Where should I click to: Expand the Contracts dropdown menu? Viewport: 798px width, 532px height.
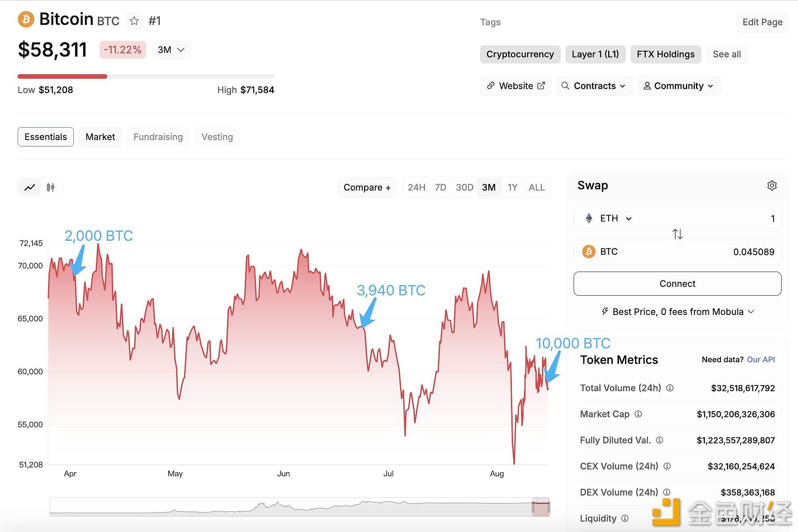click(x=594, y=85)
